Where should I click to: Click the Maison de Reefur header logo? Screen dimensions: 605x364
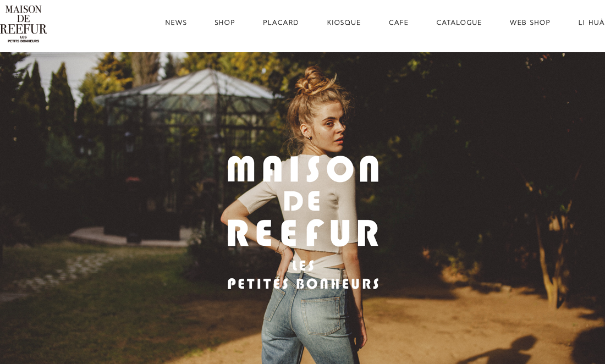23,24
